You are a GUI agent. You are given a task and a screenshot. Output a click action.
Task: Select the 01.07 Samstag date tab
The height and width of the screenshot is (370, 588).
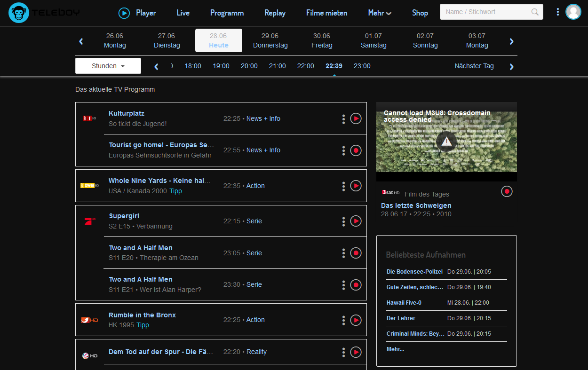coord(373,40)
